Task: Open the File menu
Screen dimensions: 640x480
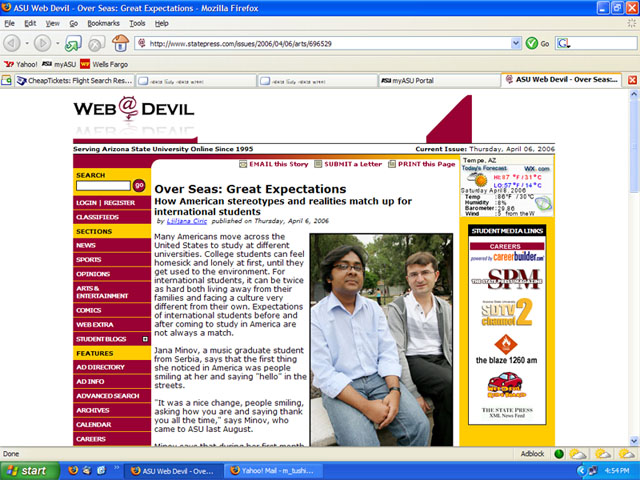Action: [9, 23]
